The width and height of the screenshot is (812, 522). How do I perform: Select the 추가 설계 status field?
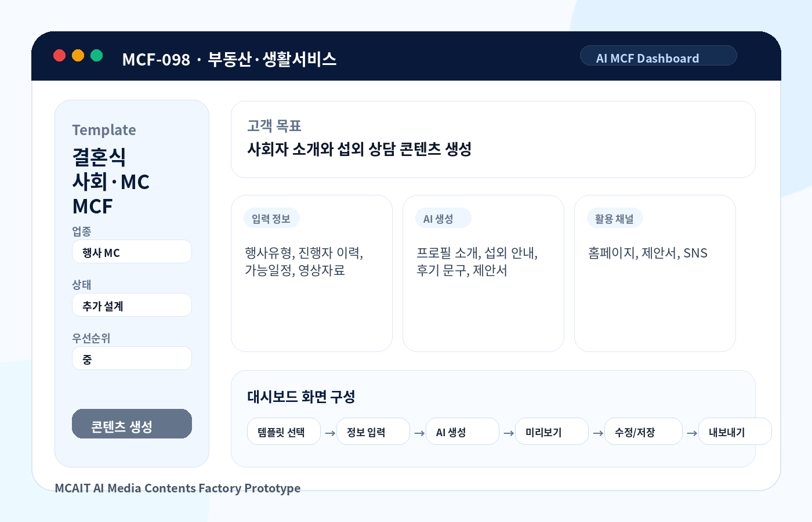(x=132, y=305)
